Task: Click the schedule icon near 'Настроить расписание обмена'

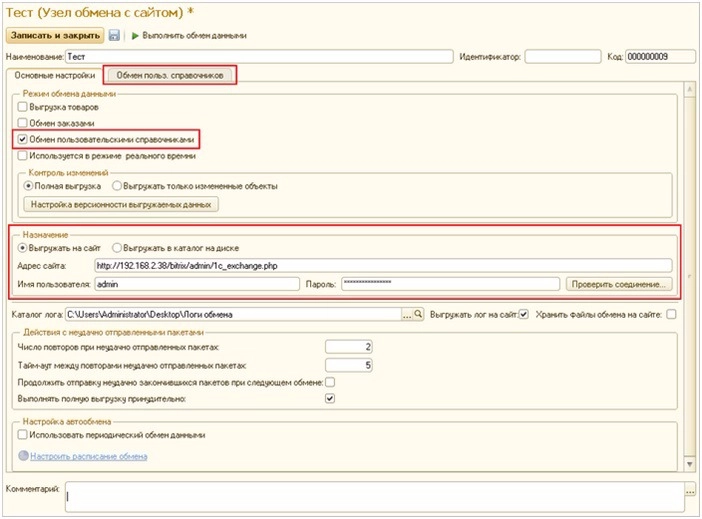Action: tap(23, 456)
